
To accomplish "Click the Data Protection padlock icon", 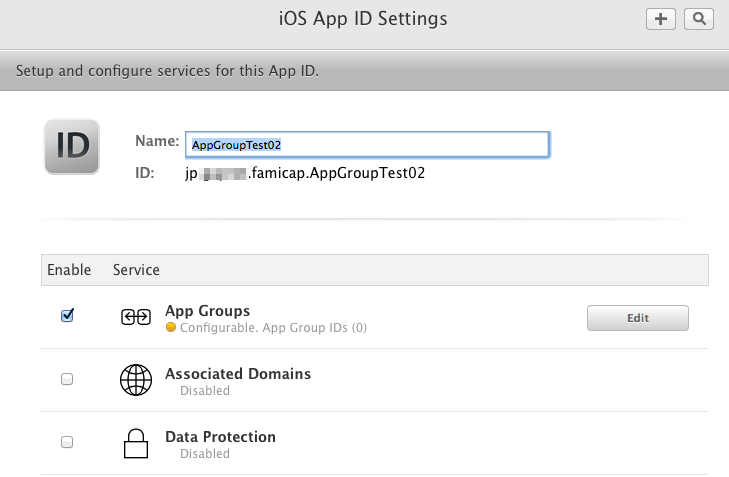I will (136, 443).
